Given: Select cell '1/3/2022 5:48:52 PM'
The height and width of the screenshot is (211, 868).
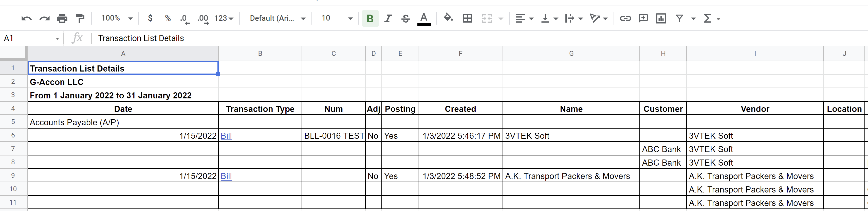Looking at the screenshot, I should point(461,176).
